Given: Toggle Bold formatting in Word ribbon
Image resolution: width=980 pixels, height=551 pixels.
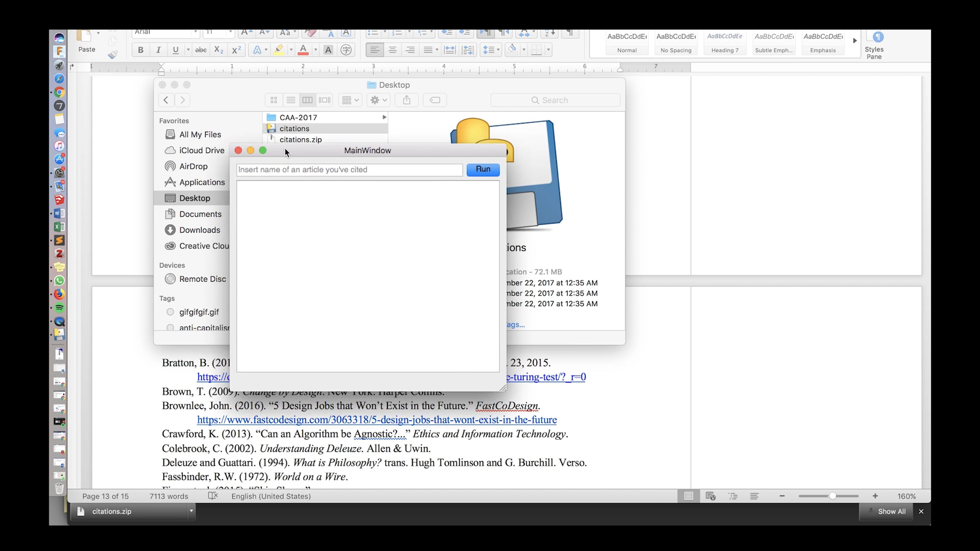Looking at the screenshot, I should [140, 50].
